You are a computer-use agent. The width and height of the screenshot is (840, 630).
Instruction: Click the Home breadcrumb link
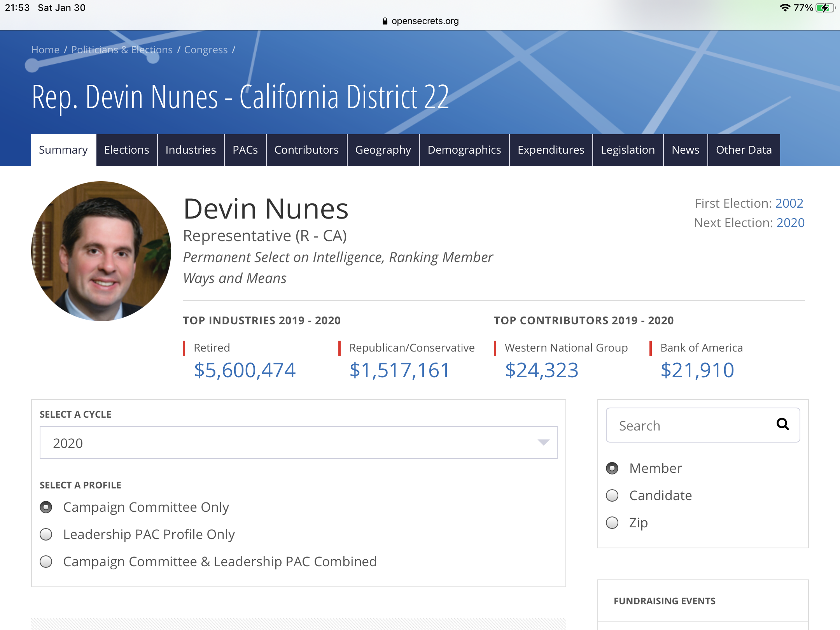pos(45,50)
